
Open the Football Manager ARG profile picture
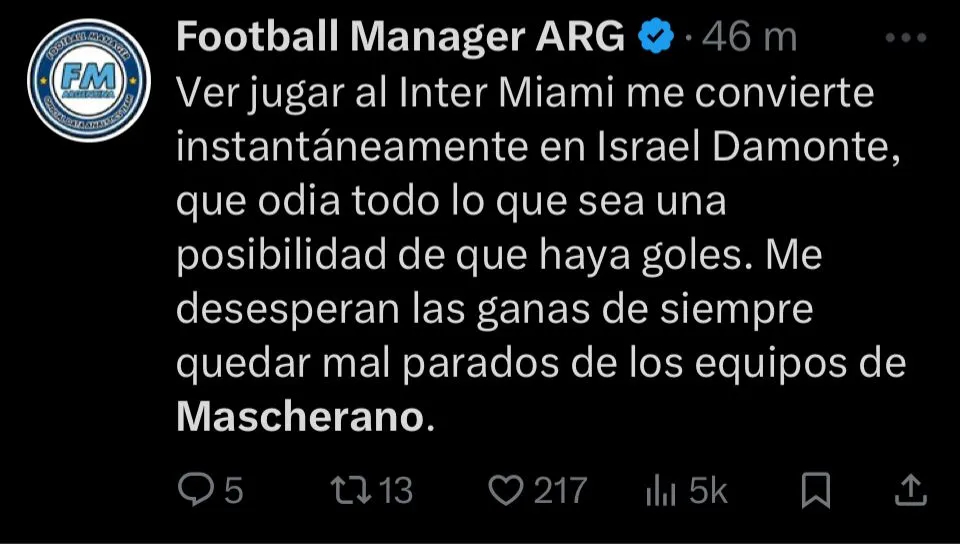89,80
